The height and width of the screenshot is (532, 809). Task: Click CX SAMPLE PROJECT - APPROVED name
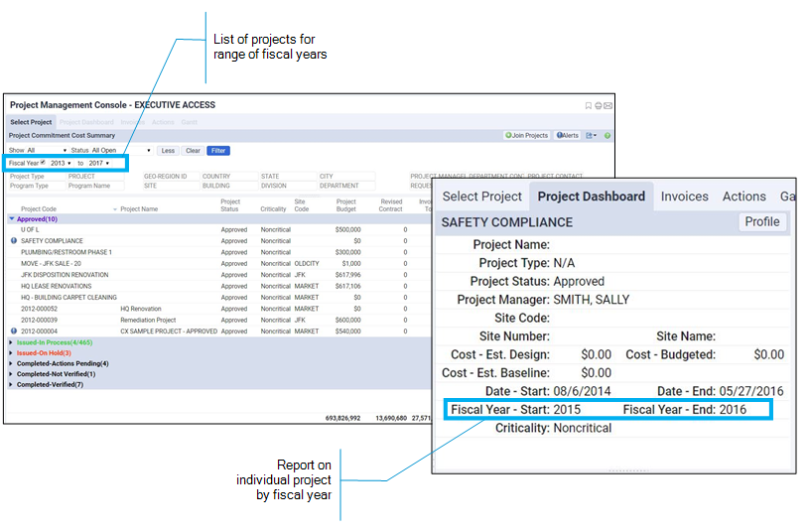point(169,332)
